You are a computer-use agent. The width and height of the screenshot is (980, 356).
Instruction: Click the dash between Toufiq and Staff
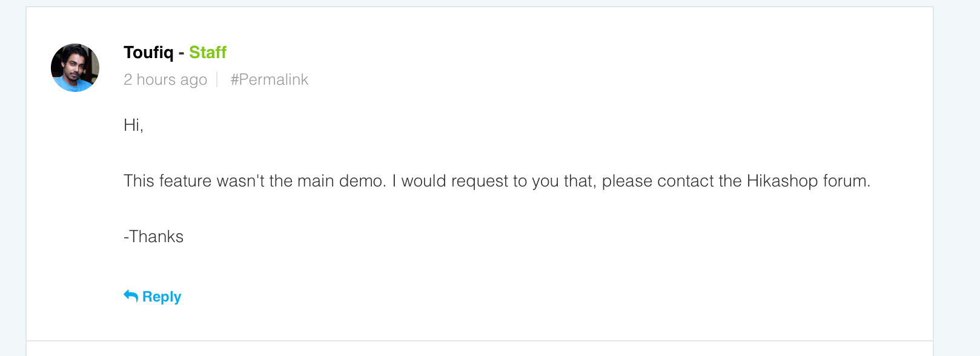point(181,53)
